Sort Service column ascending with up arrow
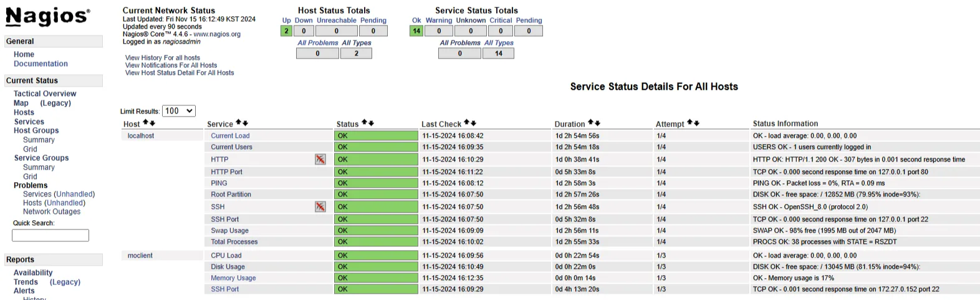 click(238, 123)
